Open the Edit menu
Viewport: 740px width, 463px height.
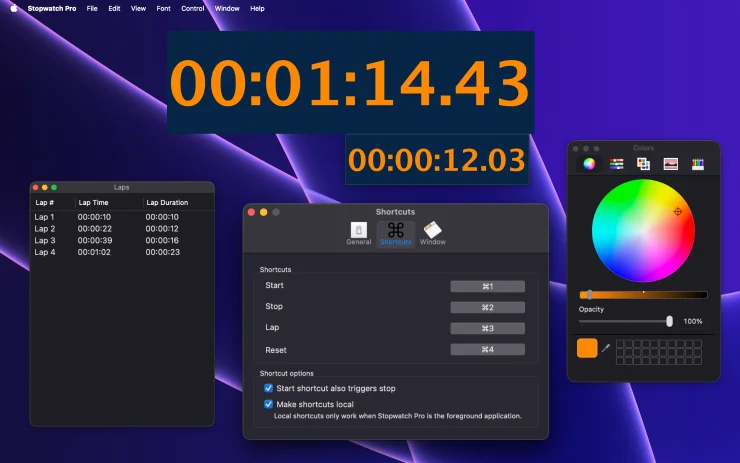(x=114, y=8)
